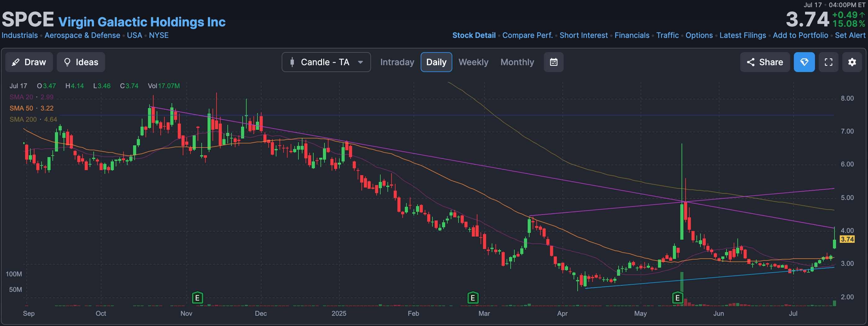Screen dimensions: 868x326
Task: Click the SMA 20 indicator label
Action: tap(21, 97)
